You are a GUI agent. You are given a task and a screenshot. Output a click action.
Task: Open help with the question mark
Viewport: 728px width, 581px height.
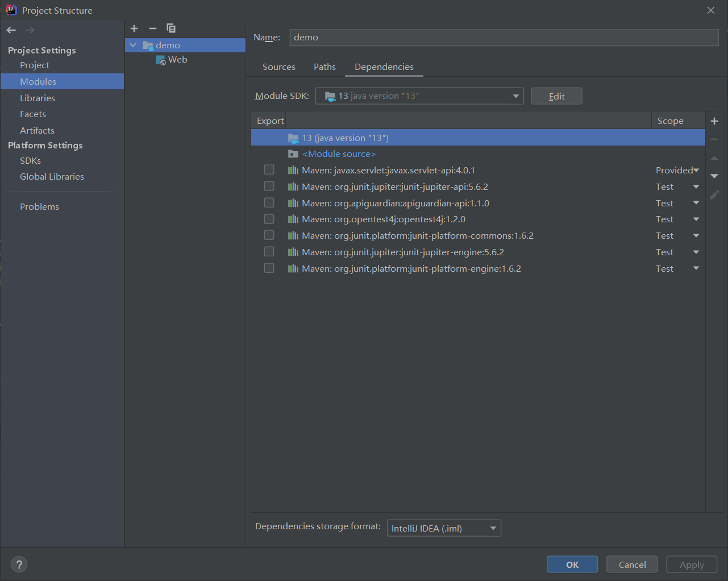pyautogui.click(x=19, y=565)
